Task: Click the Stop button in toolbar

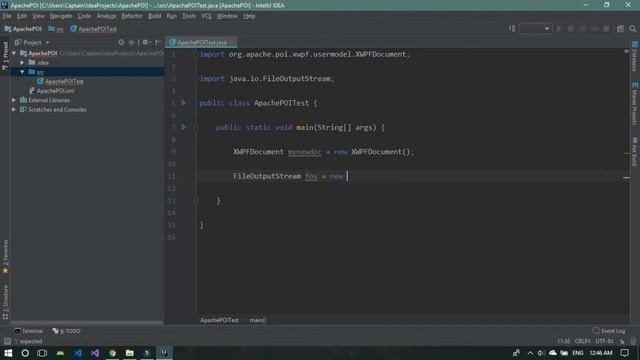Action: [607, 29]
